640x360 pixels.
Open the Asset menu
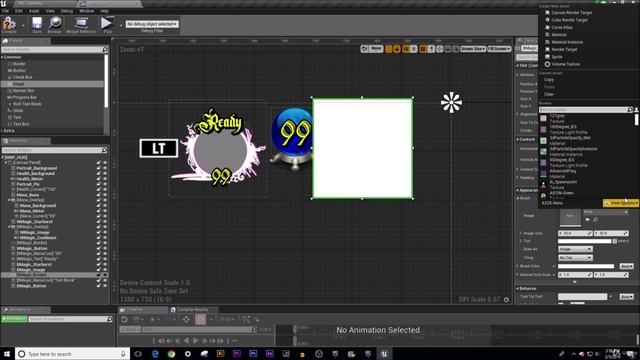(34, 11)
